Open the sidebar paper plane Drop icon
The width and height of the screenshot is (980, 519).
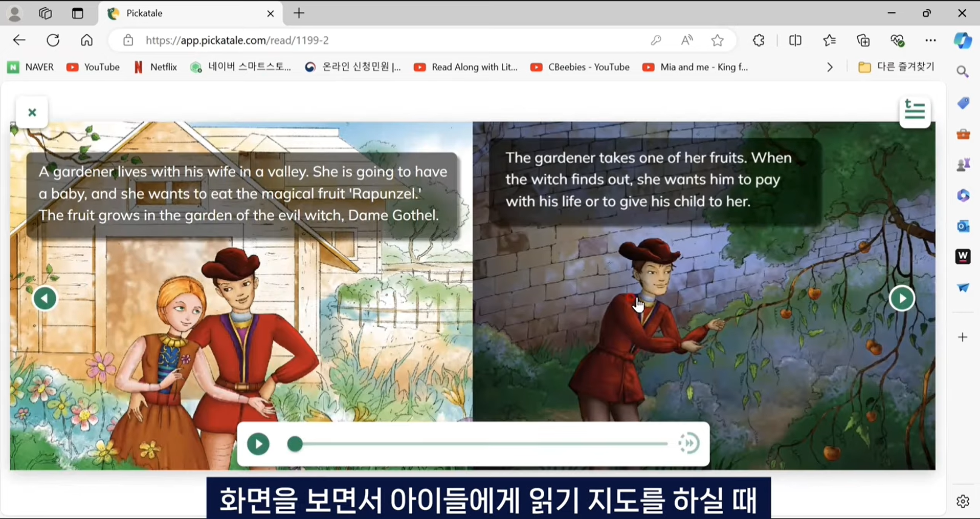(963, 287)
